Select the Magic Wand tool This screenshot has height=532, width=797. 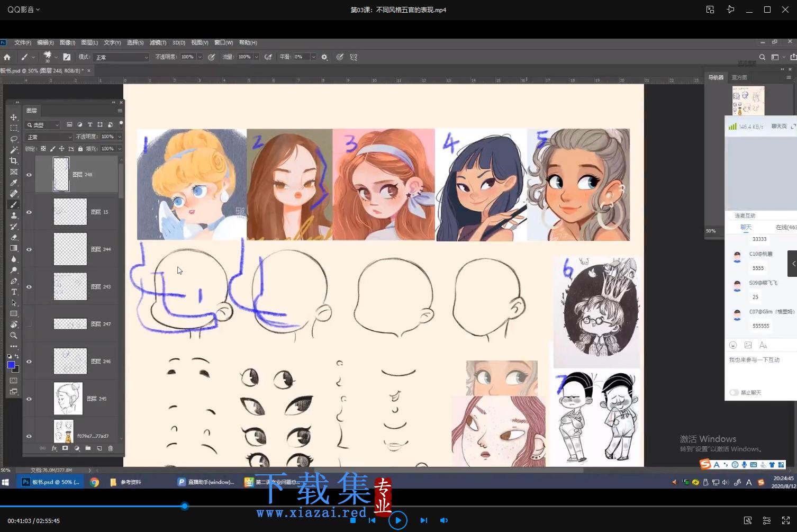(x=14, y=150)
